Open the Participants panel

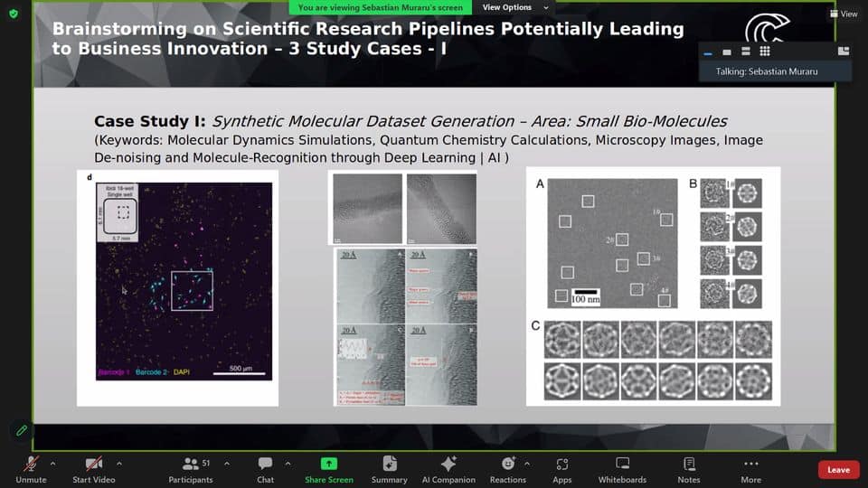click(x=191, y=465)
